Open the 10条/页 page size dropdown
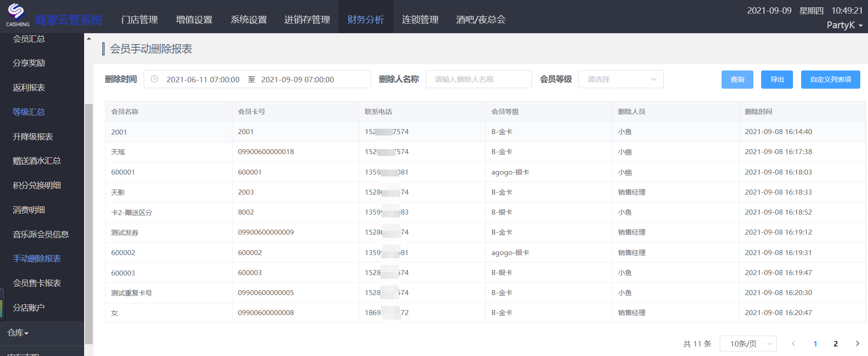868x356 pixels. point(748,344)
